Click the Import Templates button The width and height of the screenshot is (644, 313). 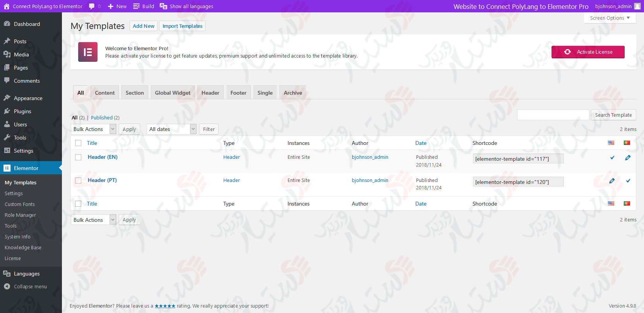click(182, 26)
